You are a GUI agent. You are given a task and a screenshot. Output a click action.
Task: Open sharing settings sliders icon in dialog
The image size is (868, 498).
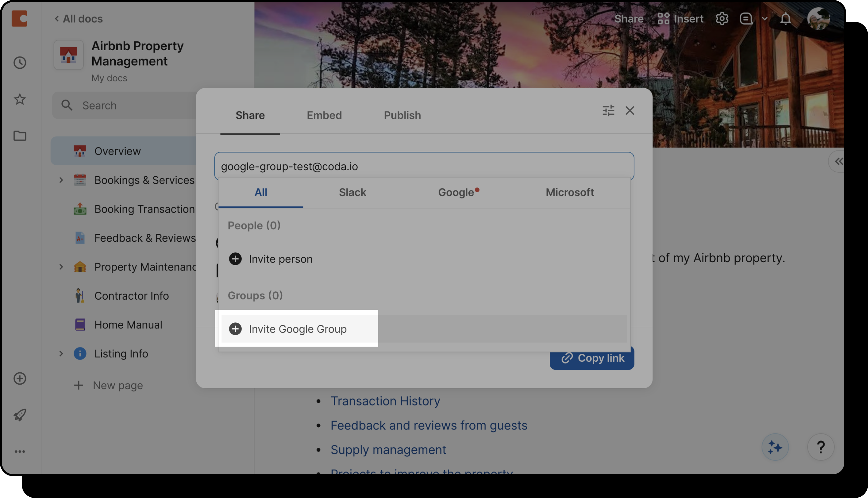608,110
